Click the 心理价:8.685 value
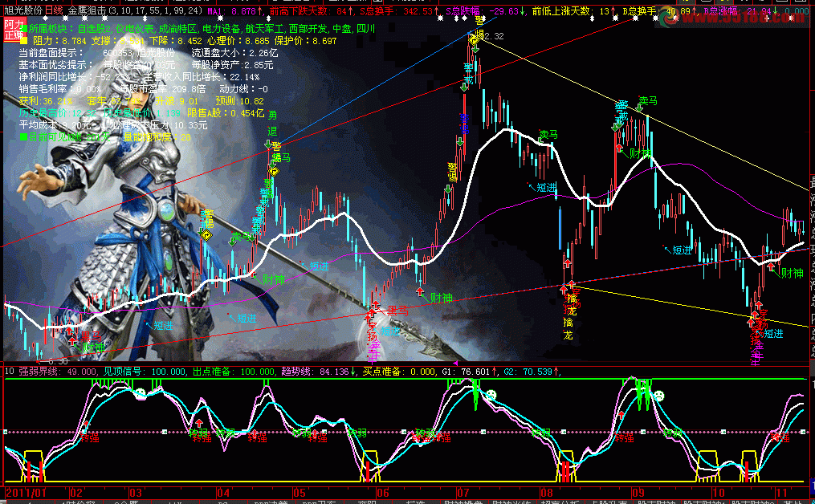This screenshot has width=815, height=504. pos(238,40)
